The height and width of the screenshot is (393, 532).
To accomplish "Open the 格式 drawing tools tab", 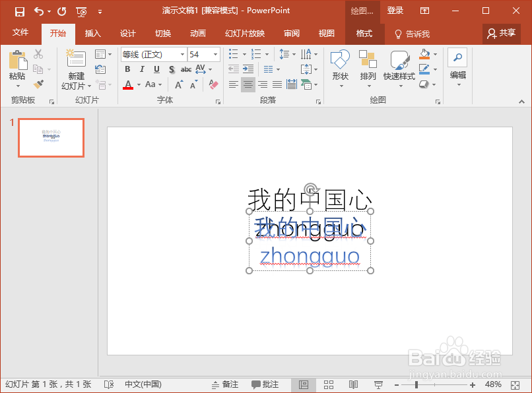I will 364,34.
